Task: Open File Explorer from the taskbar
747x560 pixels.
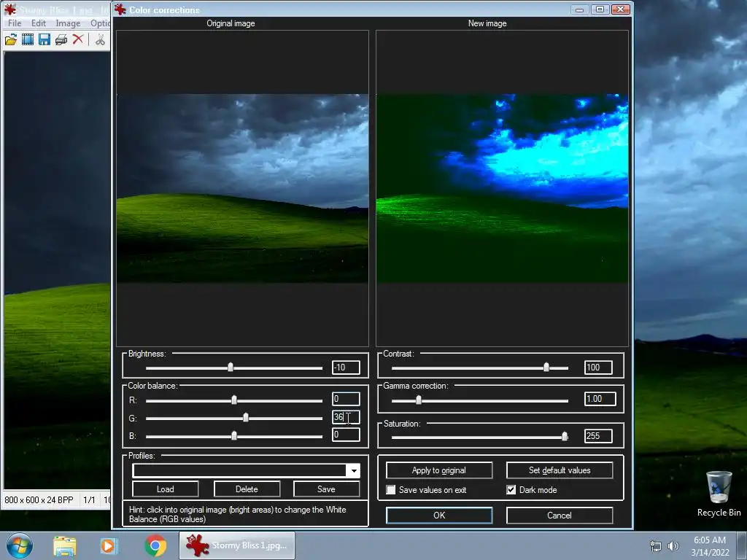Action: [x=65, y=545]
